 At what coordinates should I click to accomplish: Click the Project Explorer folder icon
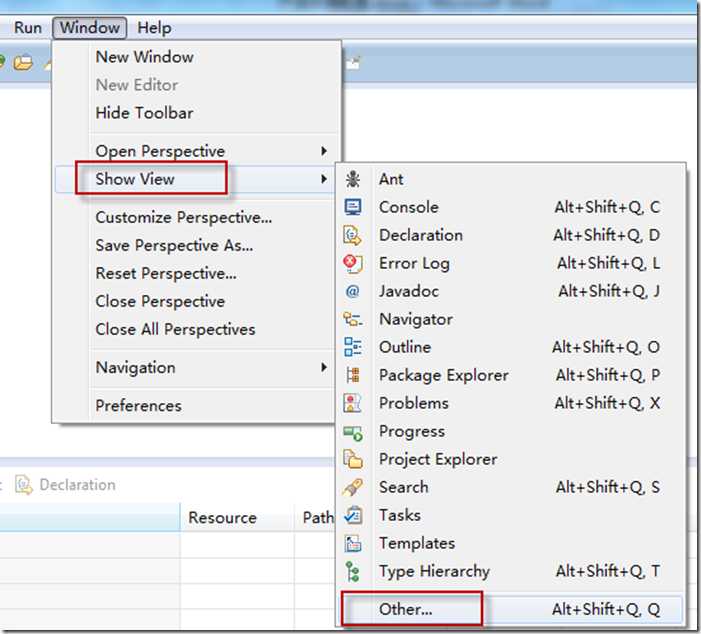coord(353,459)
